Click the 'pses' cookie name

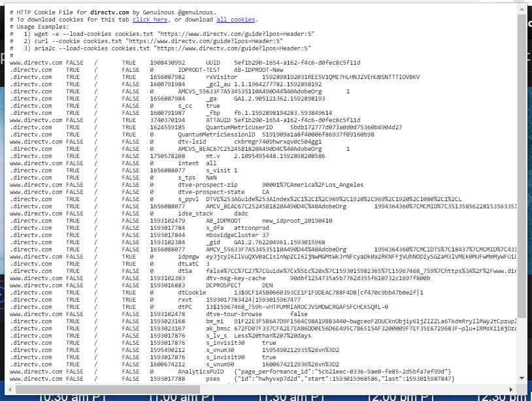[x=213, y=379]
